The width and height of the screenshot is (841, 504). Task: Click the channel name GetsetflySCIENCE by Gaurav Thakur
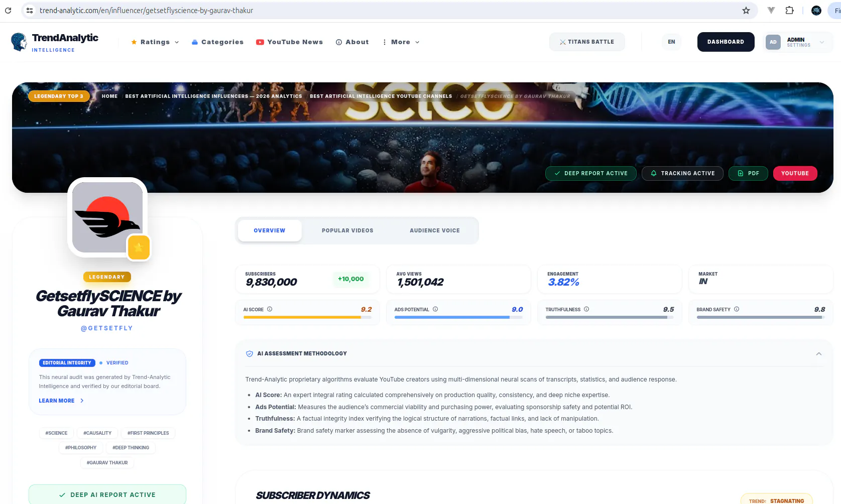click(x=108, y=304)
